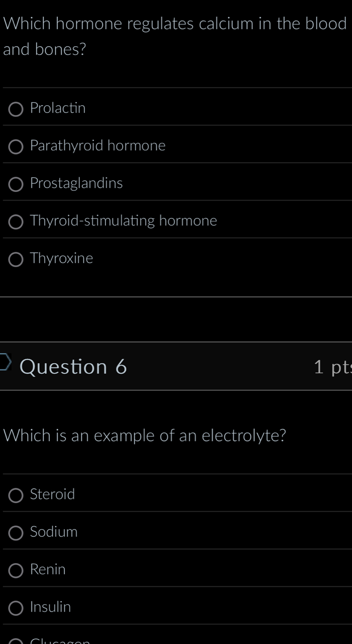Select the Insulin radio button
352x644 pixels.
point(16,607)
